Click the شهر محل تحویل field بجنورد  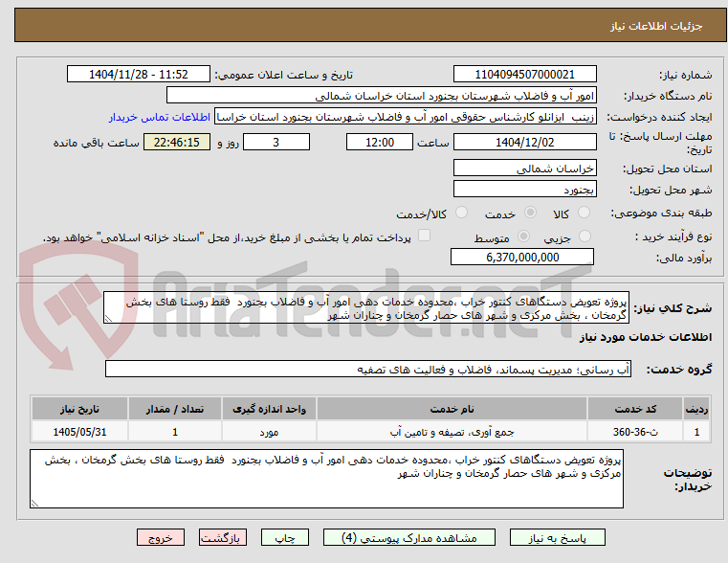point(524,190)
